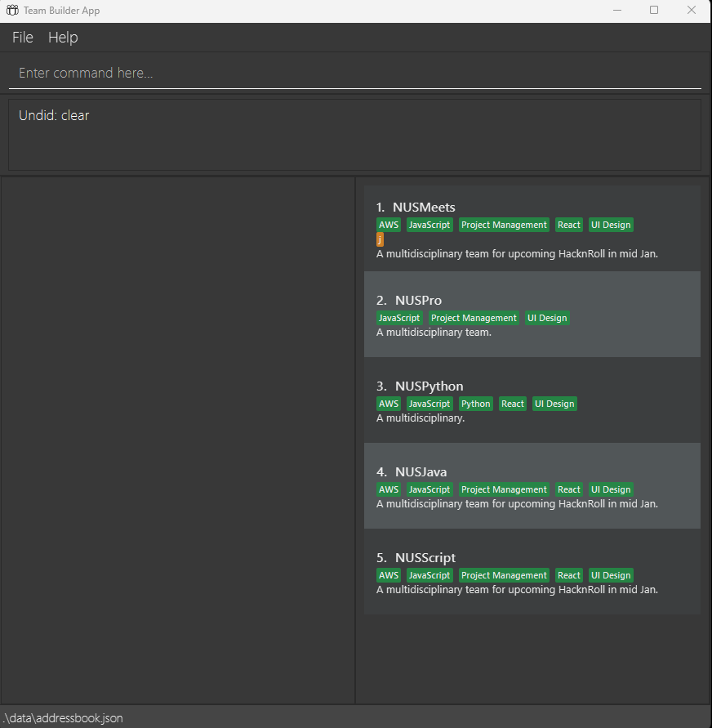Click the React tag in NUSScript
This screenshot has height=728, width=712.
click(x=569, y=575)
